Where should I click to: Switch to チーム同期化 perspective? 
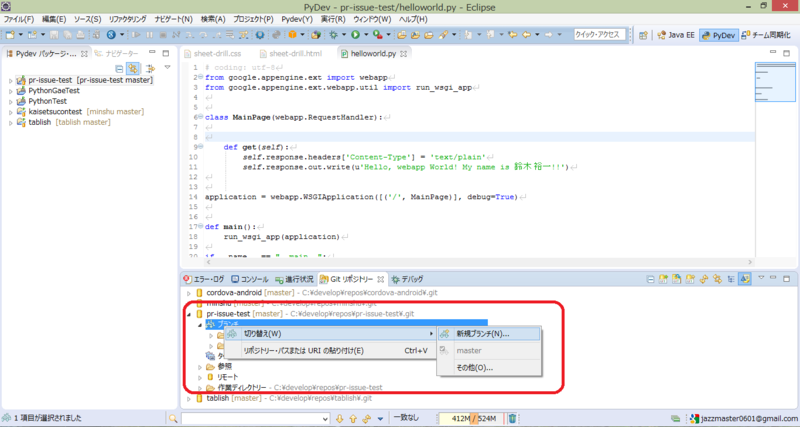(765, 35)
